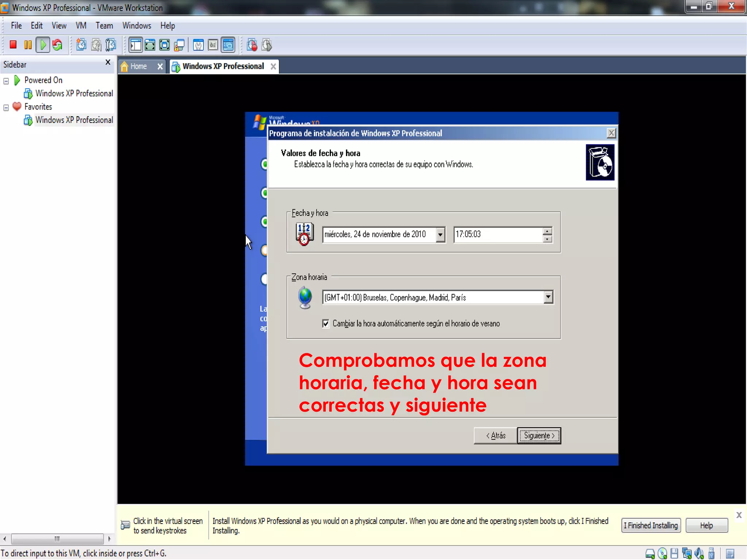This screenshot has height=560, width=747.
Task: Toggle the automatic daylight saving time checkbox
Action: coord(326,323)
